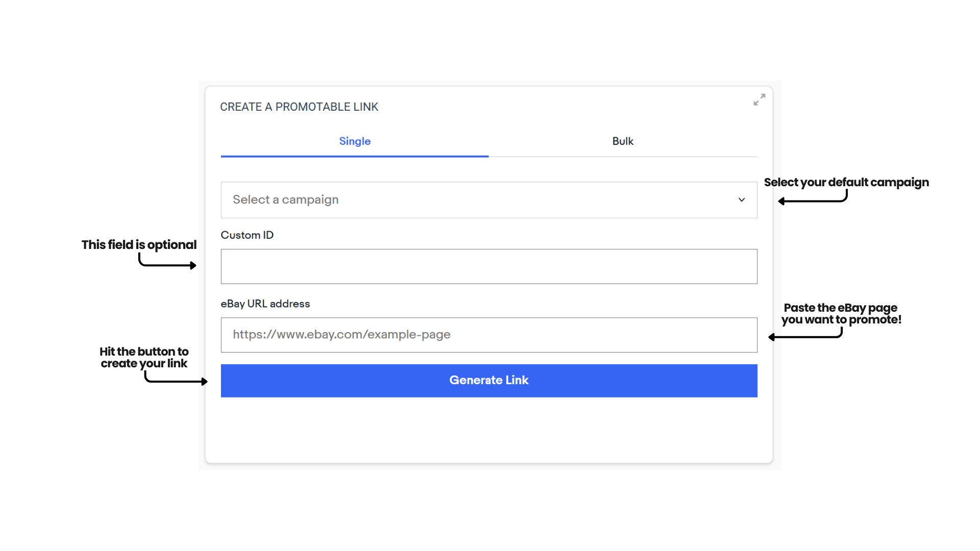Click the chevron icon beside Select a campaign
Image resolution: width=980 pixels, height=551 pixels.
[741, 199]
